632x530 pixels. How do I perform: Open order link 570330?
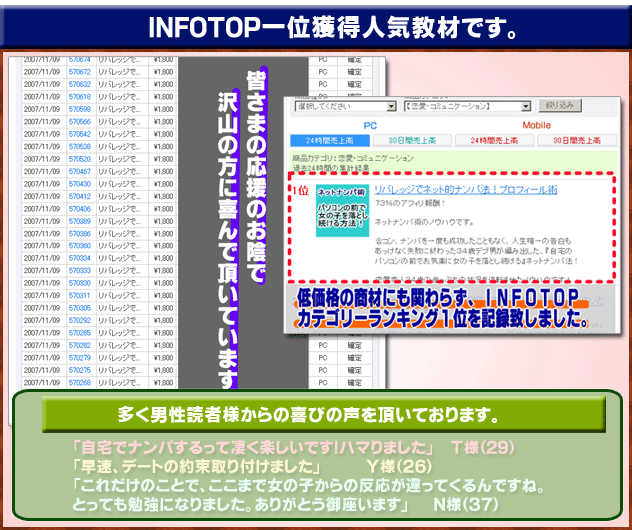(x=79, y=283)
